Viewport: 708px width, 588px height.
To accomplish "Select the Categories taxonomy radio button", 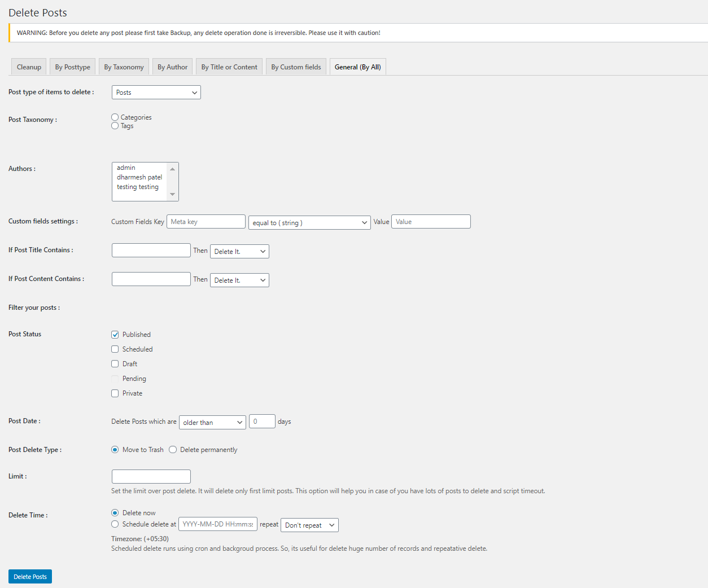I will click(115, 117).
